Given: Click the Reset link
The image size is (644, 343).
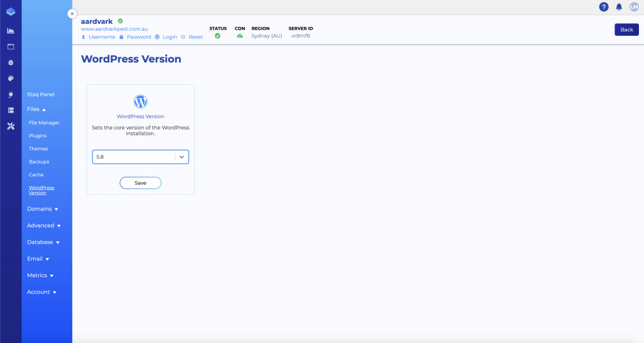Looking at the screenshot, I should (192, 37).
